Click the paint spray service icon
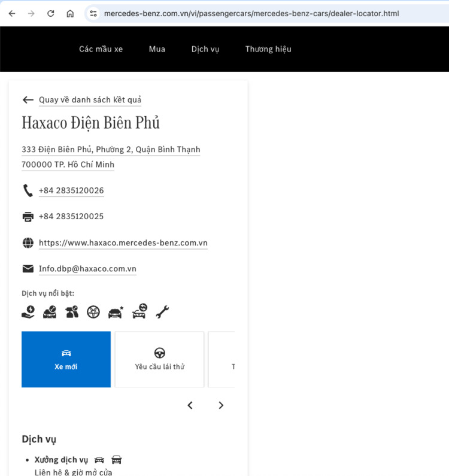 [72, 312]
